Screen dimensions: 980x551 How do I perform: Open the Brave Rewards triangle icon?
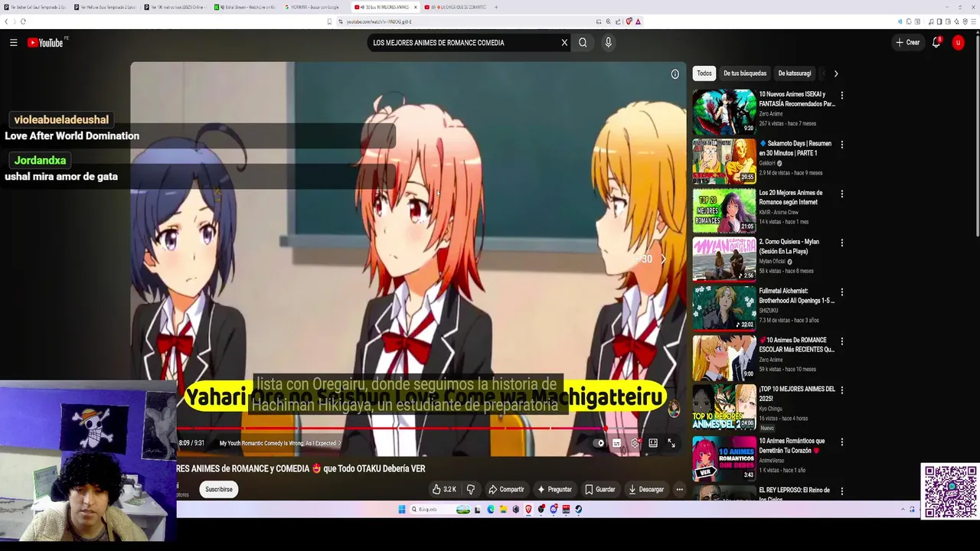(x=638, y=21)
